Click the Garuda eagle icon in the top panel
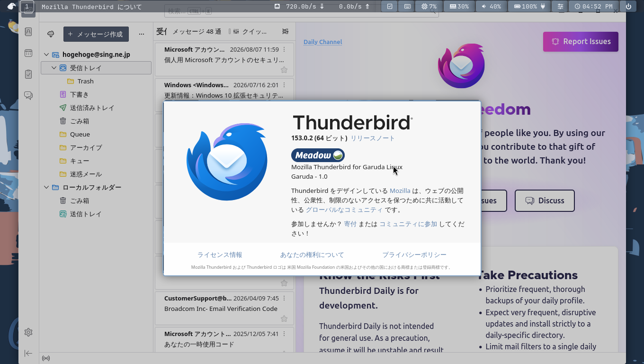The image size is (644, 364). click(x=11, y=6)
